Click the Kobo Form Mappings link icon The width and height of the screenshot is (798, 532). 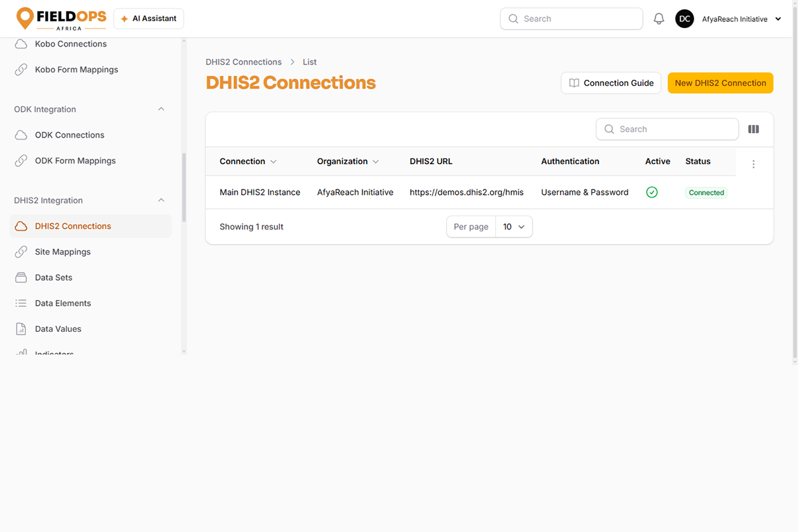pyautogui.click(x=21, y=70)
